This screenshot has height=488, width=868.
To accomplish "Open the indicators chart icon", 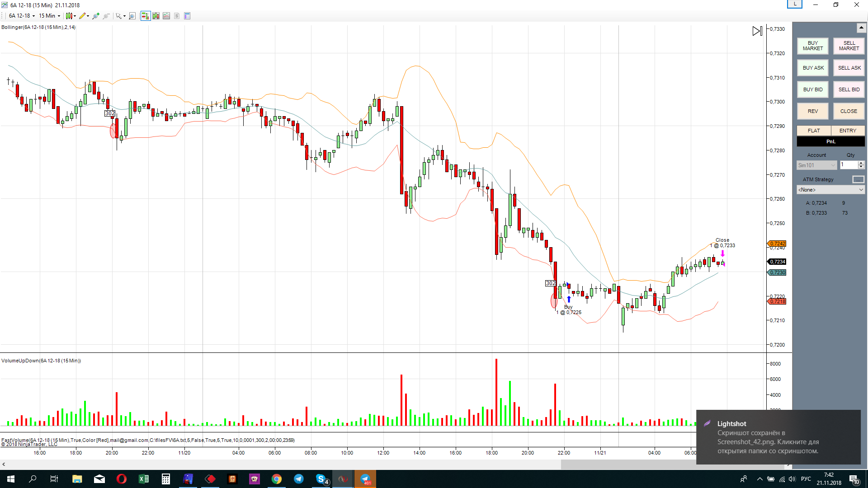I will (166, 16).
